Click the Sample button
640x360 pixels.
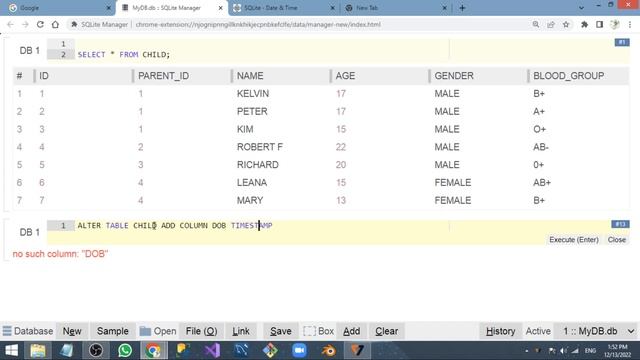(113, 331)
